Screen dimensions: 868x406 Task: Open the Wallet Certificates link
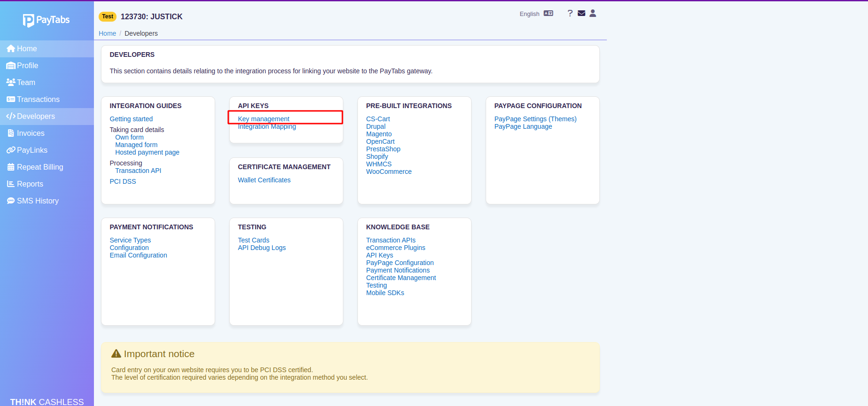coord(264,180)
